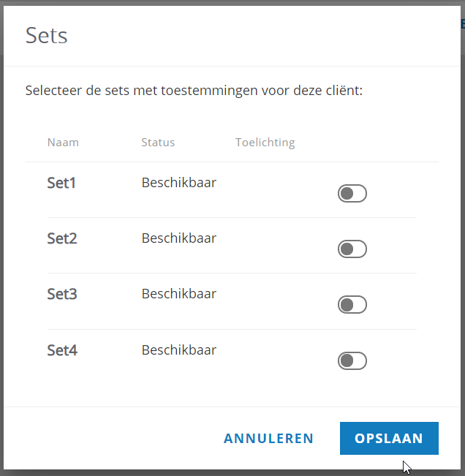This screenshot has width=465, height=476.
Task: Select the Set3 name label
Action: (x=62, y=294)
